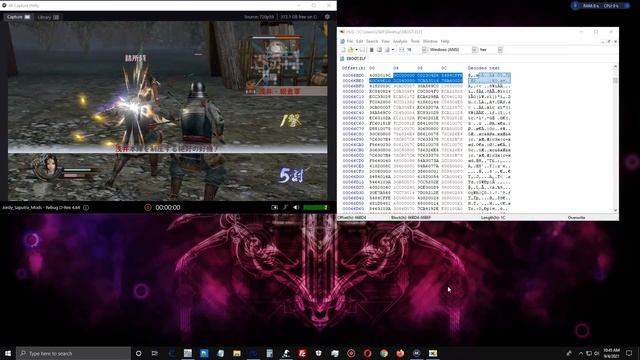The height and width of the screenshot is (360, 640).
Task: Open the Window menu in HxD
Action: pyautogui.click(x=430, y=41)
